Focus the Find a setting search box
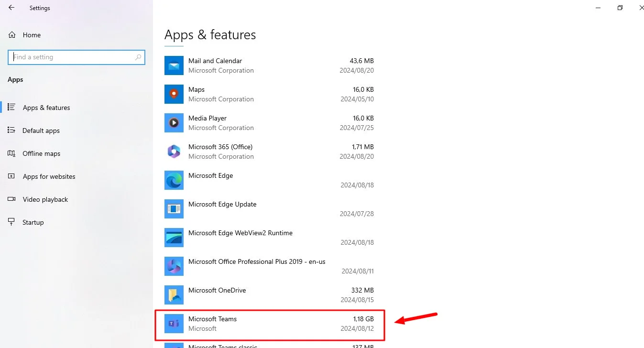This screenshot has height=348, width=644. click(x=76, y=57)
